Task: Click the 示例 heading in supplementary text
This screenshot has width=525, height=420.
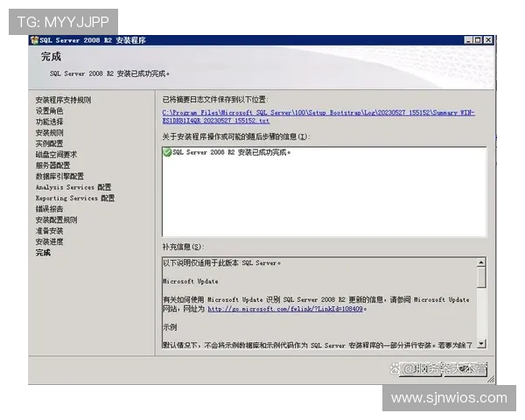Action: click(170, 327)
